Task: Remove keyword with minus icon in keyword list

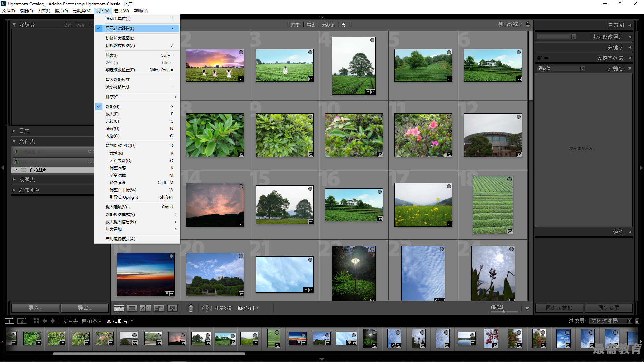Action: pyautogui.click(x=546, y=58)
